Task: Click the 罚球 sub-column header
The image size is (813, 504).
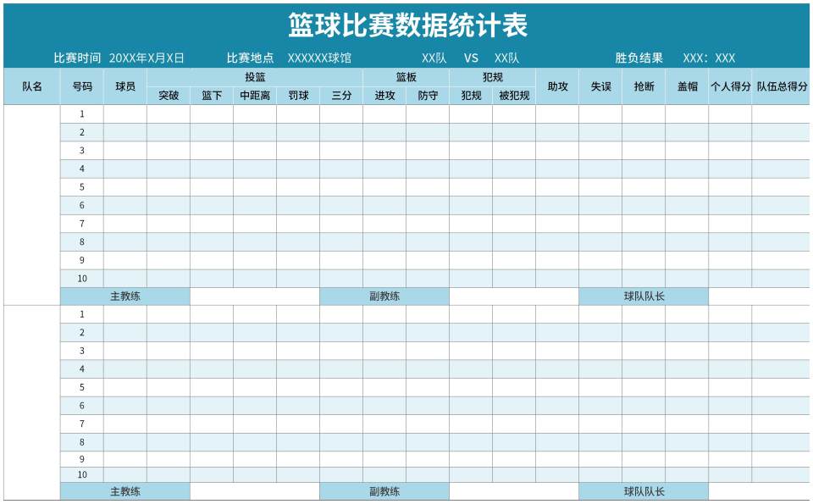Action: 298,96
